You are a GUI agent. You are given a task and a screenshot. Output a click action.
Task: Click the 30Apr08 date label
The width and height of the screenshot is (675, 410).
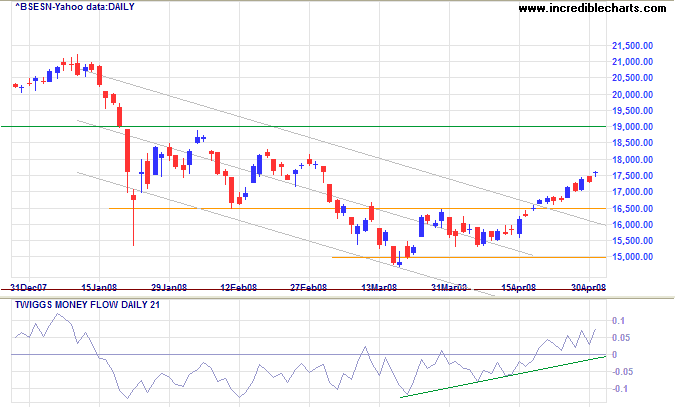588,287
